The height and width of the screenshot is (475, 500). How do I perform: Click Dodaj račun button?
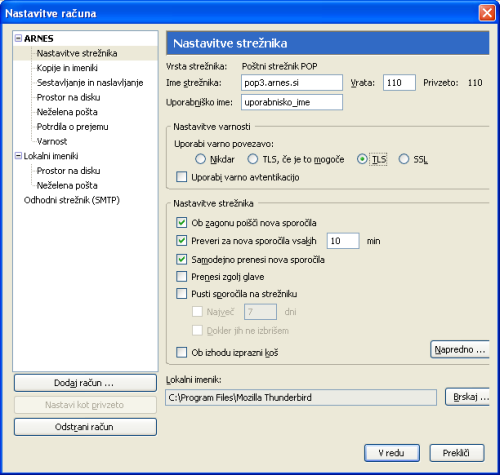tap(85, 383)
